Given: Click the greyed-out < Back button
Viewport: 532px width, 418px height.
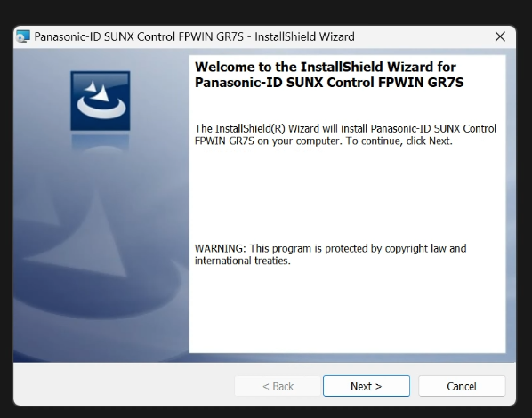Looking at the screenshot, I should click(x=278, y=386).
